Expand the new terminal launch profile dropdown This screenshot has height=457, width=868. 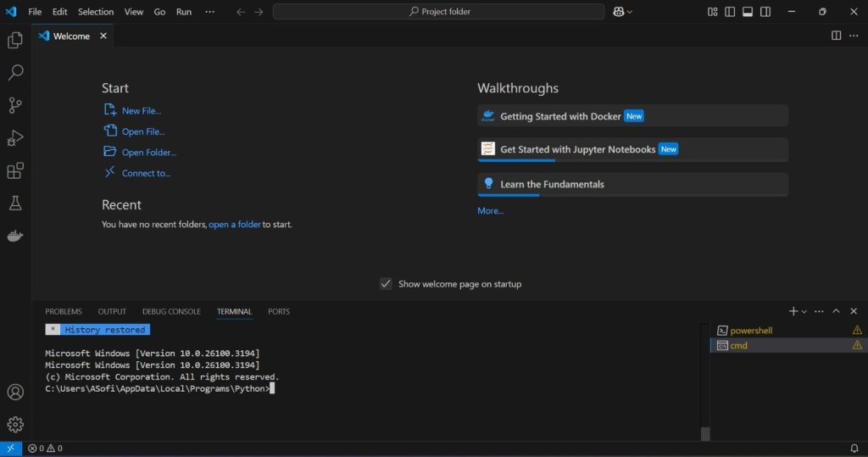(x=804, y=312)
